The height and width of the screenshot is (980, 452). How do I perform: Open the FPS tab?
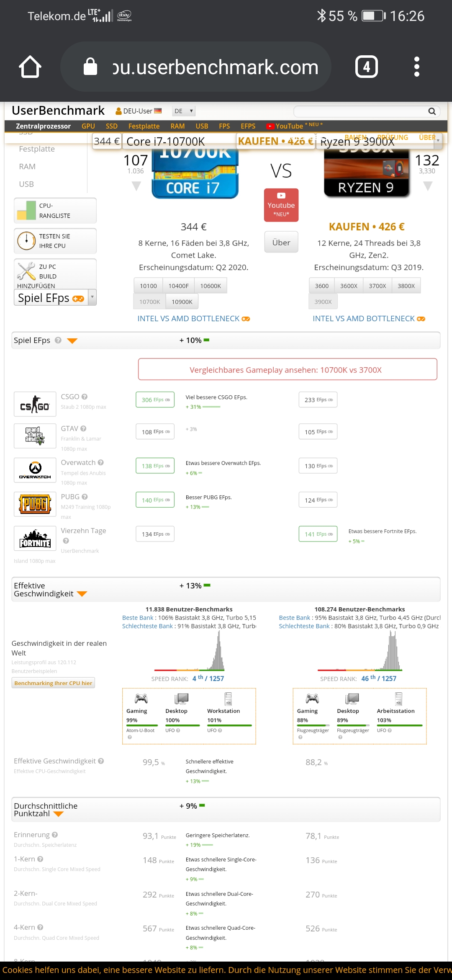coord(224,126)
